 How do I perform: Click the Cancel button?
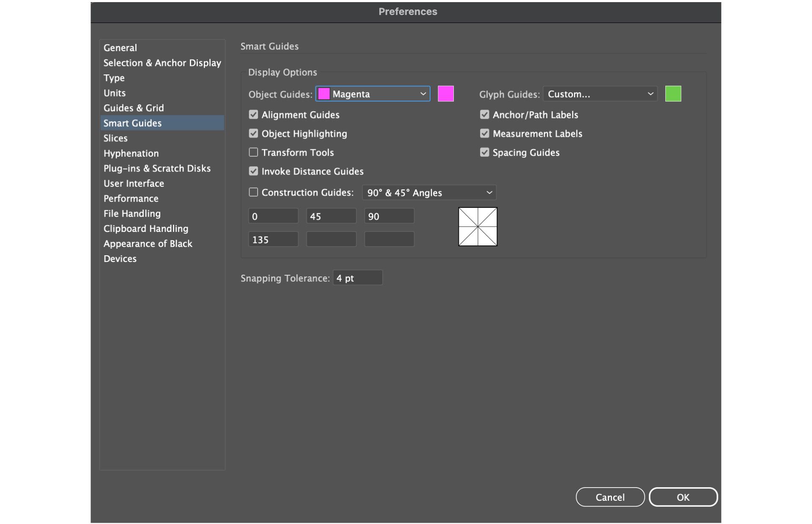610,497
